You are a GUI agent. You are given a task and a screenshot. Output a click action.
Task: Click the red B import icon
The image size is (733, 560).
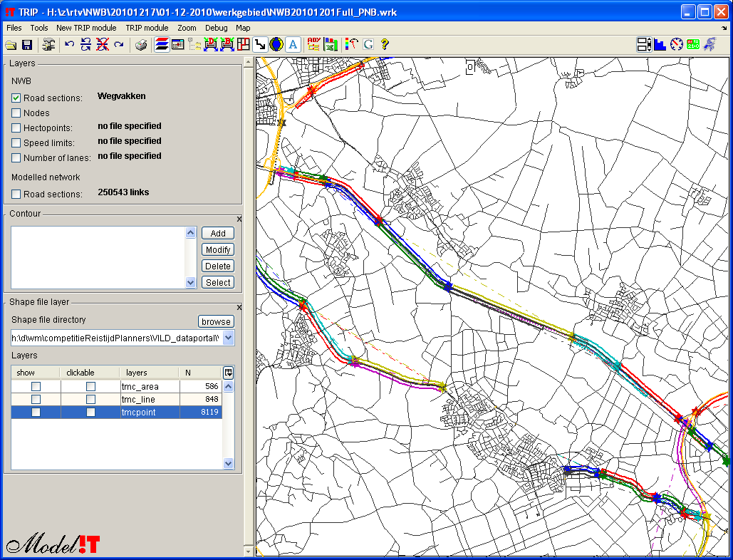click(227, 45)
